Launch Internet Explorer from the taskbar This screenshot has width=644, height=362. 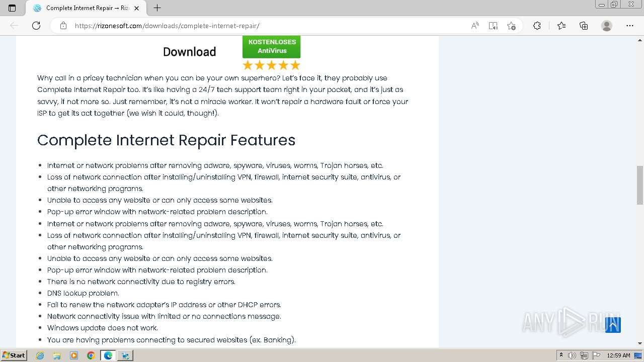pos(40,355)
